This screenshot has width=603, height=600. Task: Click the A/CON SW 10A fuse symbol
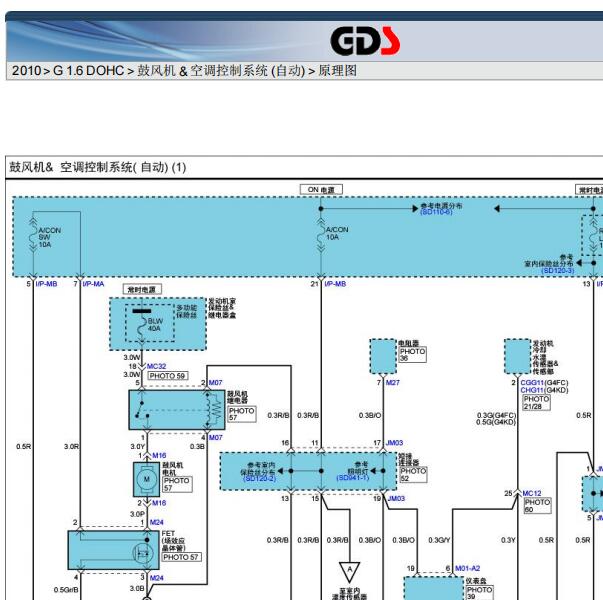pyautogui.click(x=33, y=237)
